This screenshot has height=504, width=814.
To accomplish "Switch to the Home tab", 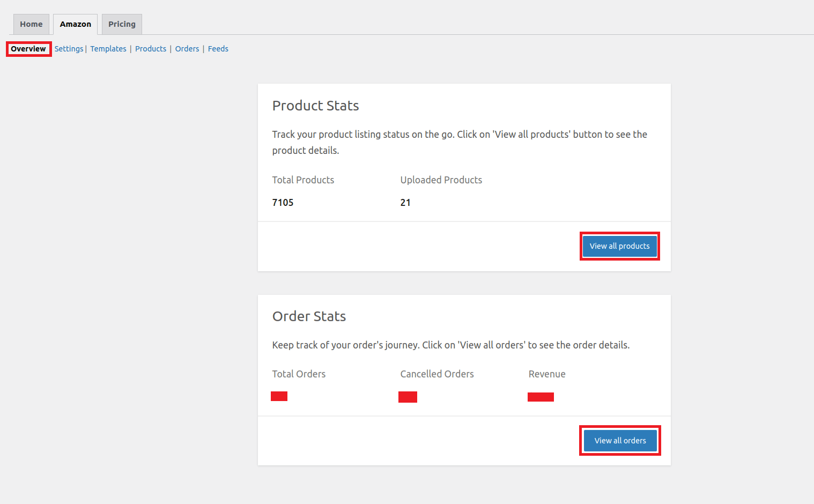I will (31, 24).
